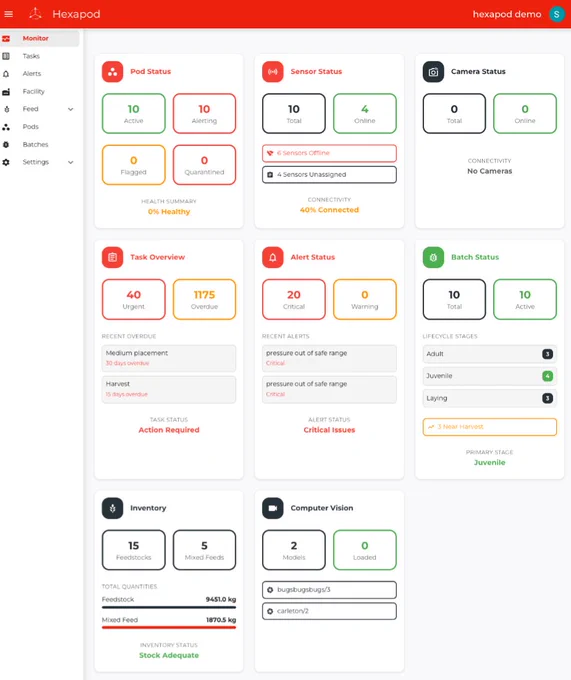Navigate to Alerts in sidebar
The image size is (571, 680).
click(x=39, y=74)
